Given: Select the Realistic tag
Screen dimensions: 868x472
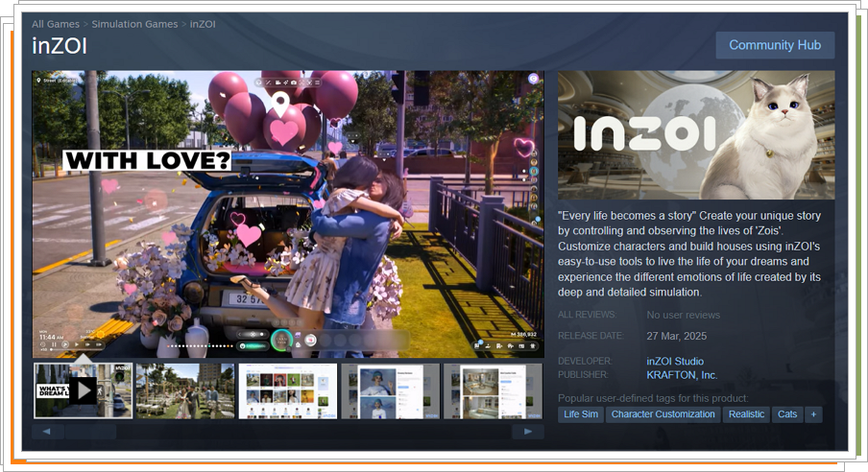Looking at the screenshot, I should pyautogui.click(x=746, y=413).
